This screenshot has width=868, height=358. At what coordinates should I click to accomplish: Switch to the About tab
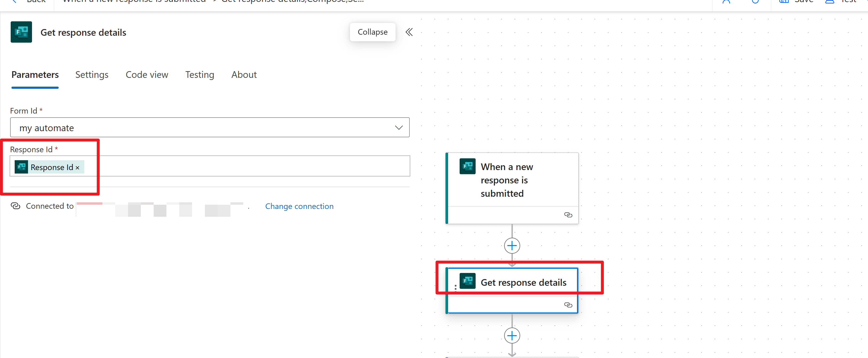coord(244,74)
